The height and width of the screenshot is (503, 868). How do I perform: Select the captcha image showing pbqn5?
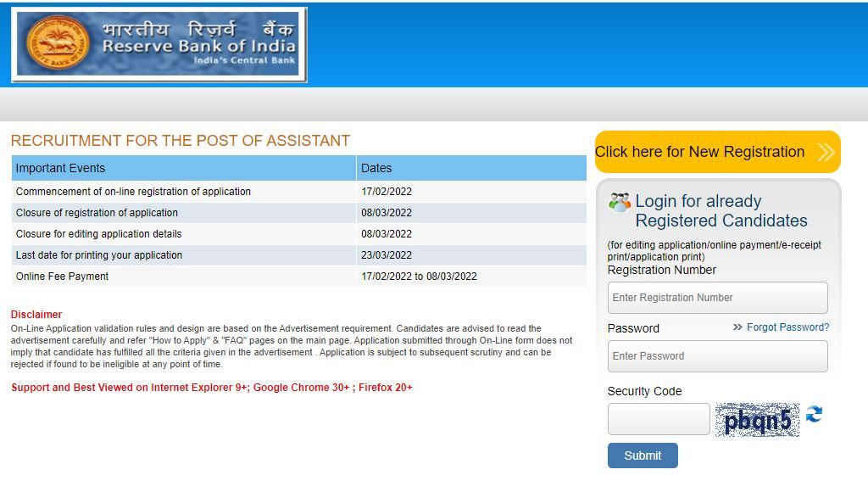(x=757, y=418)
